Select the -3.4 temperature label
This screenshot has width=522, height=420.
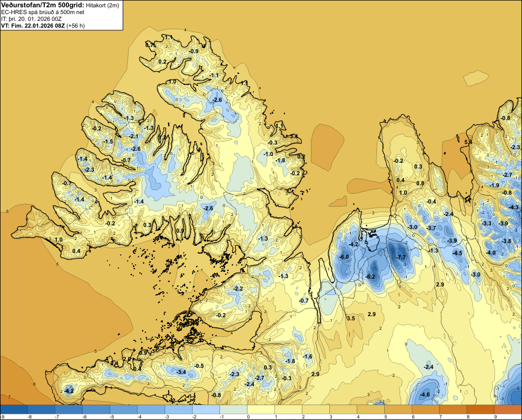click(x=181, y=372)
